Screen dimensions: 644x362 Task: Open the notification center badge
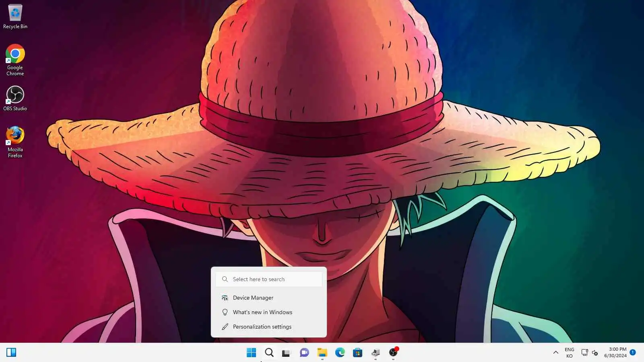[x=633, y=352]
